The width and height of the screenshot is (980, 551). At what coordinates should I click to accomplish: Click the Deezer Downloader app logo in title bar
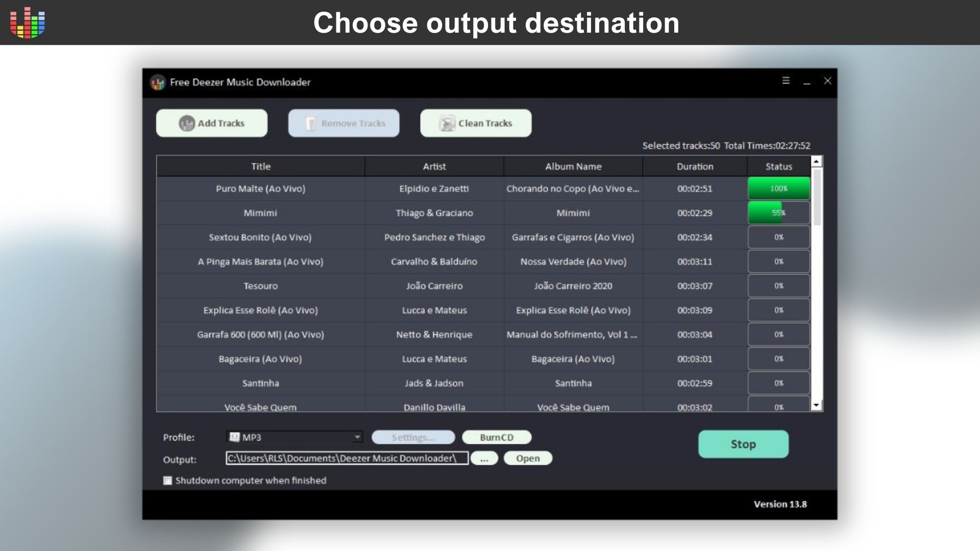coord(158,82)
